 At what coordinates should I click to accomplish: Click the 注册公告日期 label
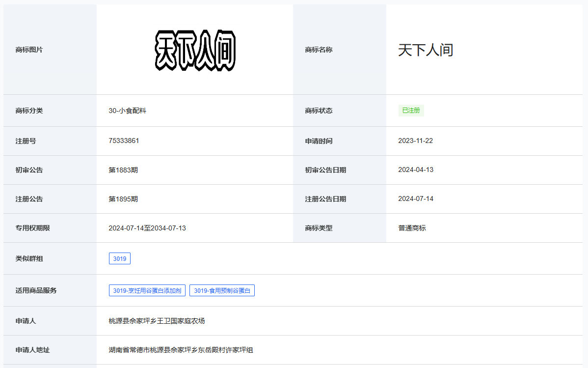[x=325, y=199]
